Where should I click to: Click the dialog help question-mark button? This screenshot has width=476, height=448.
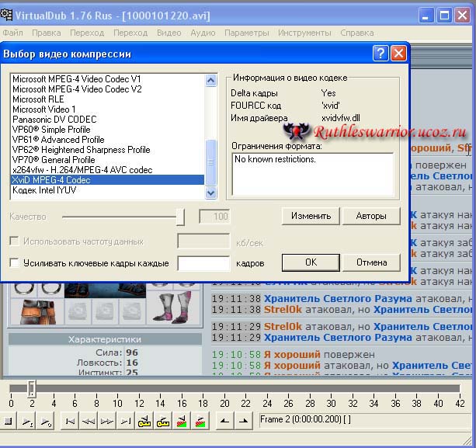click(x=380, y=54)
